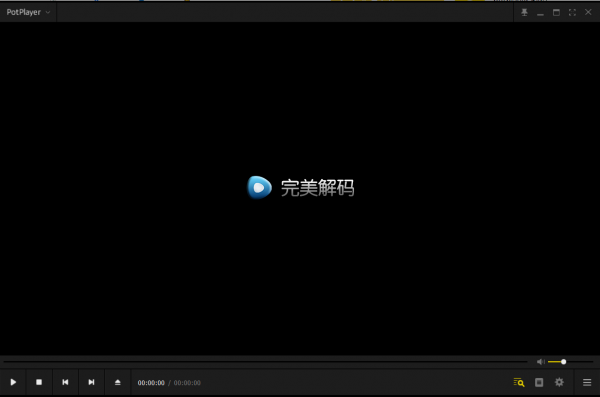Image resolution: width=600 pixels, height=397 pixels.
Task: Pin the window always on top
Action: pos(524,13)
